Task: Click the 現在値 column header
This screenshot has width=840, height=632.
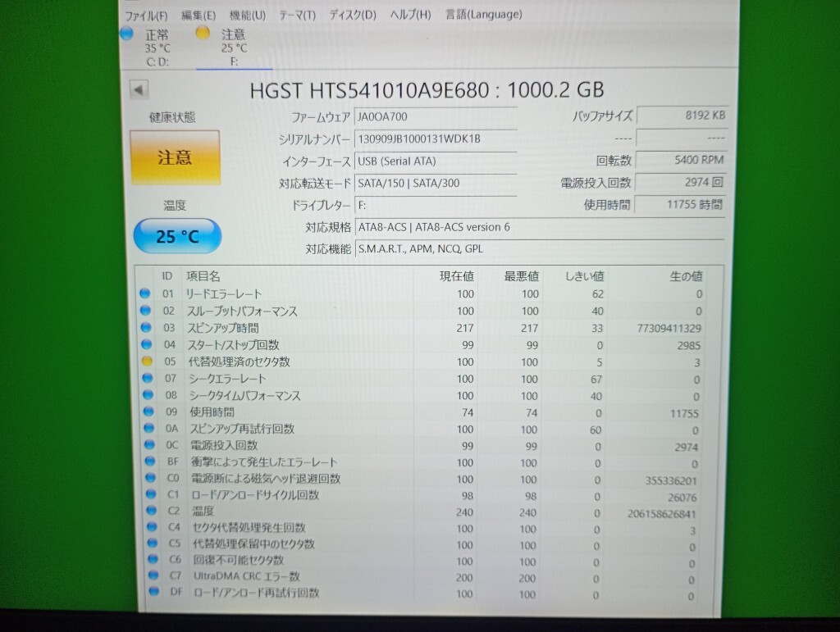Action: coord(456,276)
